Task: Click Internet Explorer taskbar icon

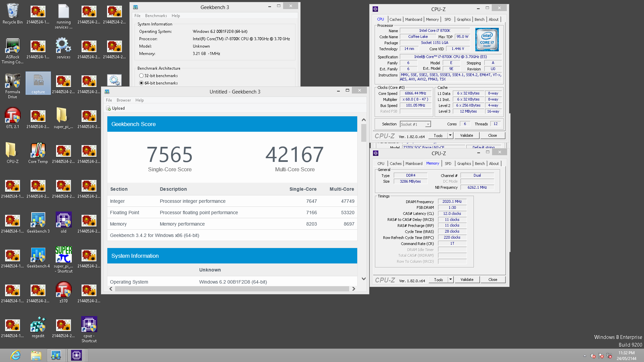Action: click(x=15, y=355)
